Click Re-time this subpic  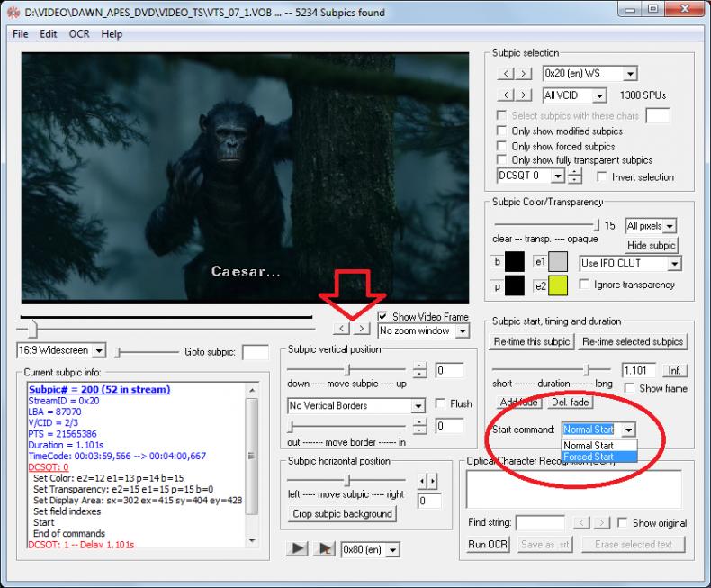click(531, 341)
